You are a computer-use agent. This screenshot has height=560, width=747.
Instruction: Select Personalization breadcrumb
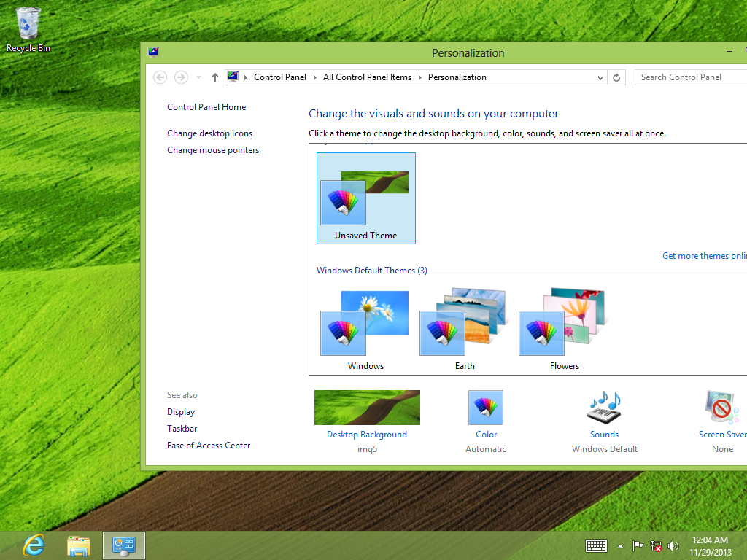point(457,77)
